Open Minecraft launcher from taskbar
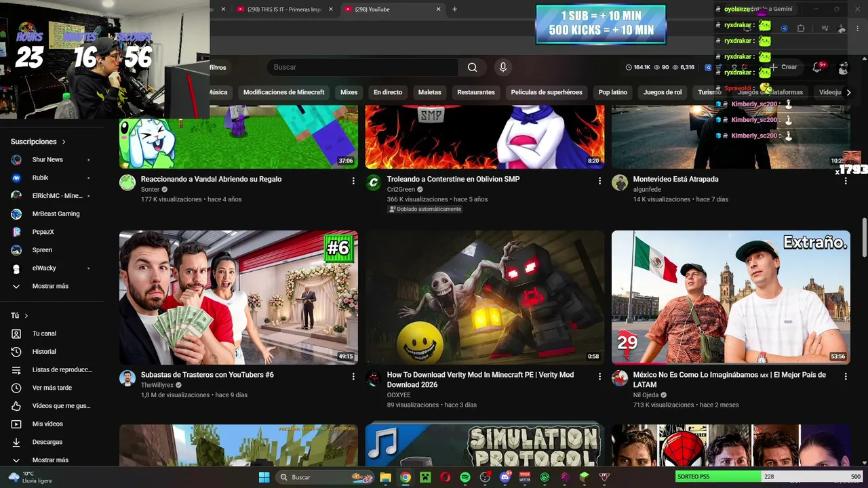The width and height of the screenshot is (868, 488). [x=425, y=477]
